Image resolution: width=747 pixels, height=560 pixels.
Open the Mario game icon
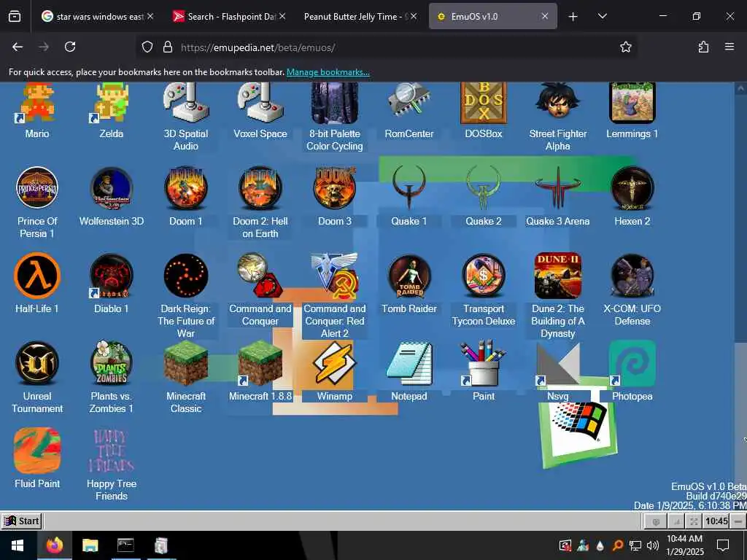[37, 102]
